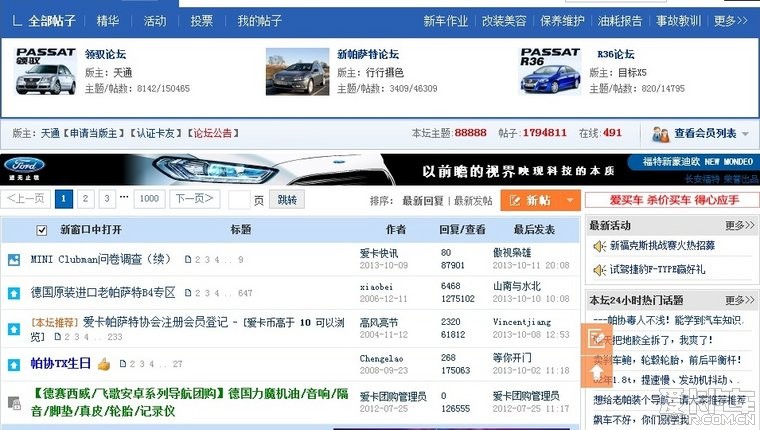
Task: Select 全部帖子 tab
Action: [x=52, y=21]
